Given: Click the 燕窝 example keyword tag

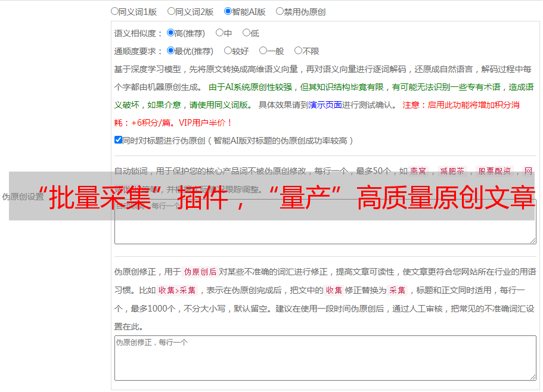Looking at the screenshot, I should click(x=418, y=171).
